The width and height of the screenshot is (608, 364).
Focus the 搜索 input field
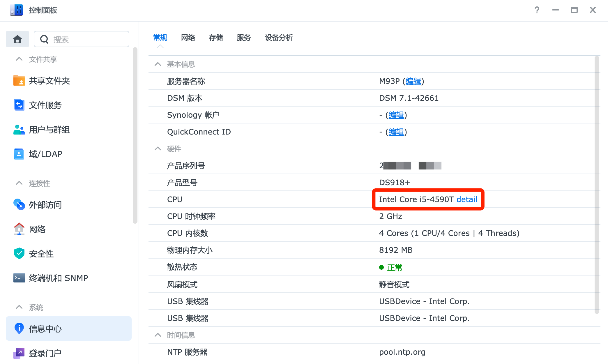pos(82,39)
